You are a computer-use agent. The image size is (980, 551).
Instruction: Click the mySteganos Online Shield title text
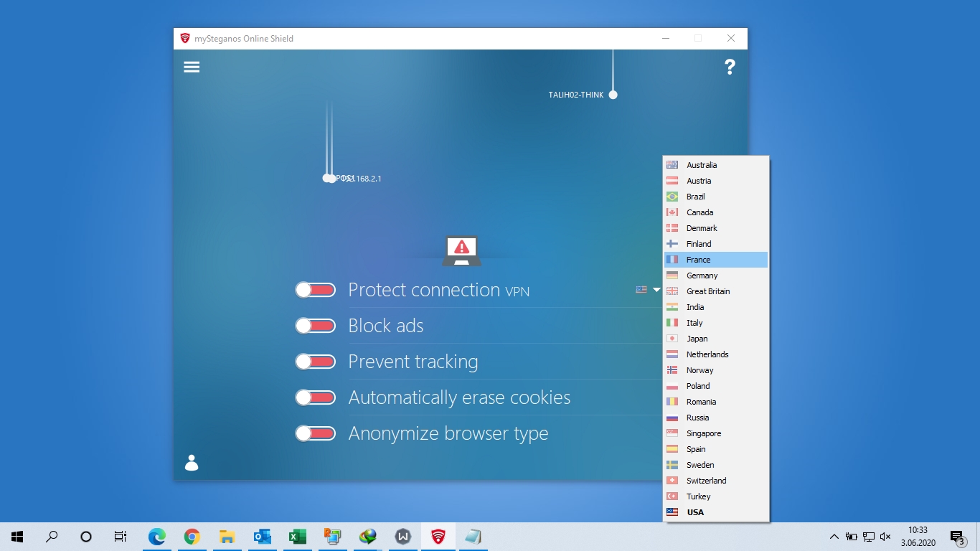tap(244, 39)
